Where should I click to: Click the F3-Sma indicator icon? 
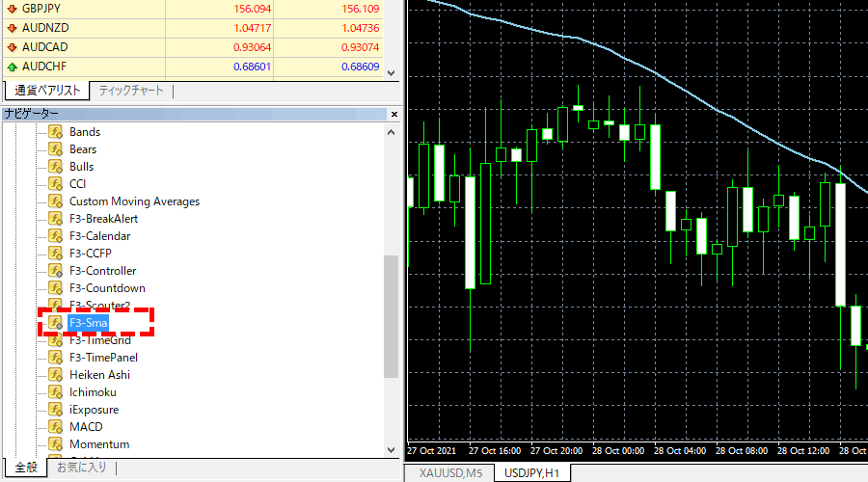click(56, 323)
